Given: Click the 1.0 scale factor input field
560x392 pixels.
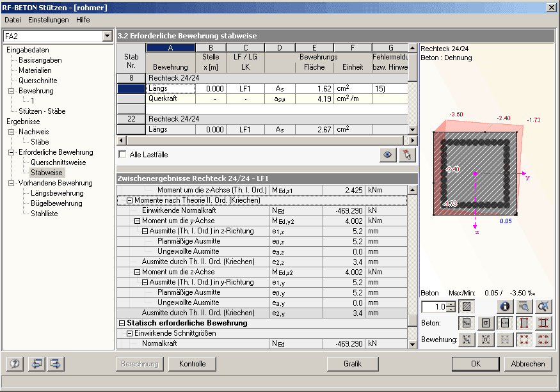Looking at the screenshot, I should (435, 307).
